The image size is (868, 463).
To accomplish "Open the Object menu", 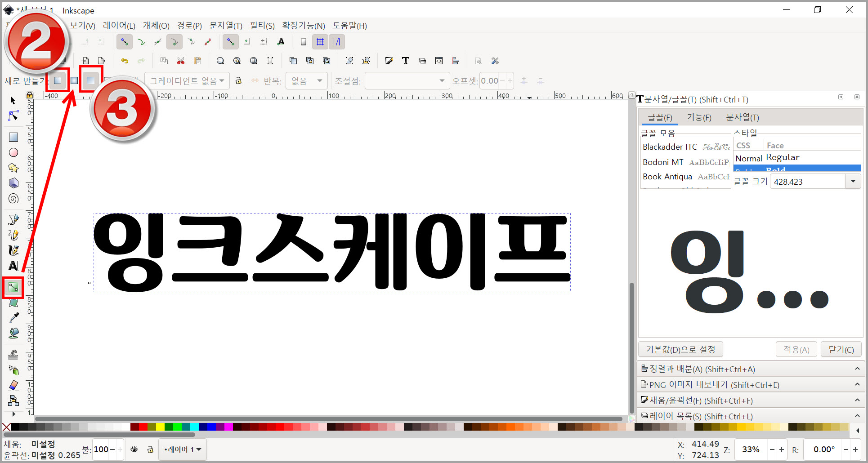I will point(156,26).
